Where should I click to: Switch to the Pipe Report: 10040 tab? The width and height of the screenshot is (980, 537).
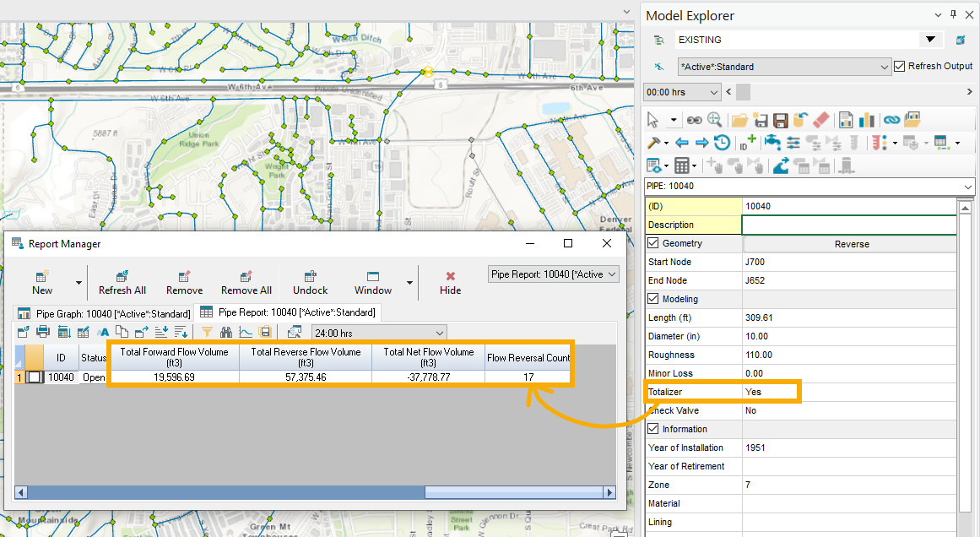[288, 312]
